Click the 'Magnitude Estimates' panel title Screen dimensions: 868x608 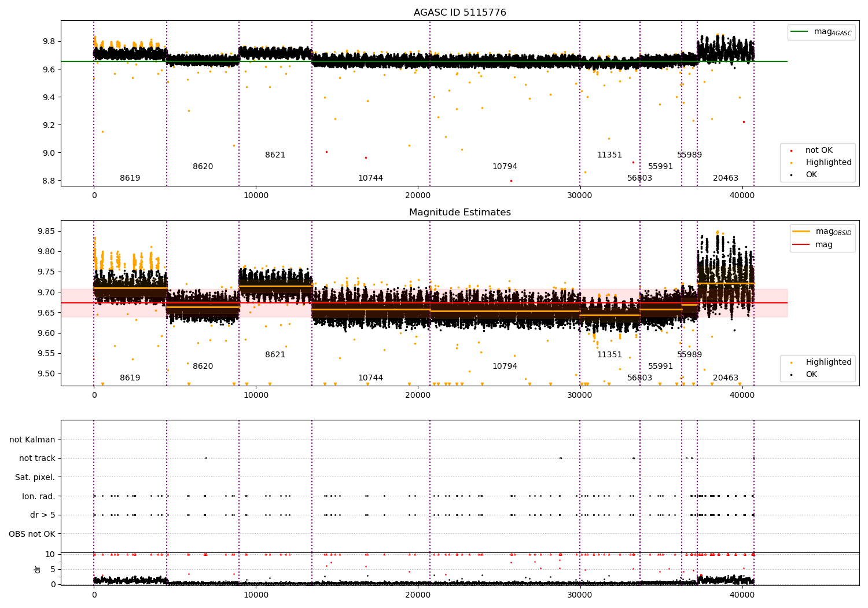459,213
